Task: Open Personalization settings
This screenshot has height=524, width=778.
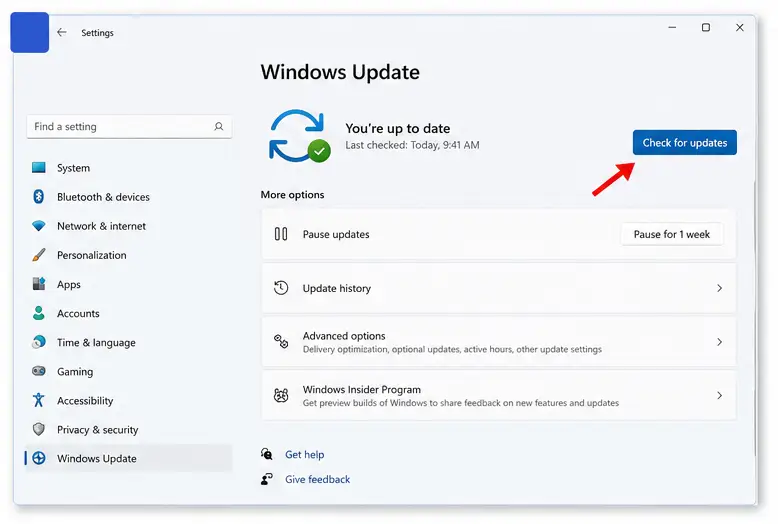Action: tap(129, 255)
